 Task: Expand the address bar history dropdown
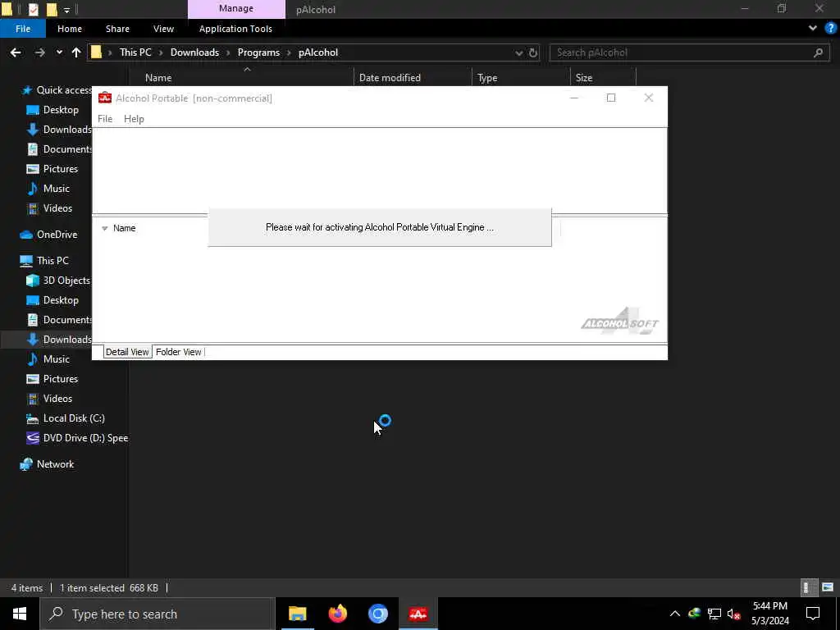click(518, 52)
